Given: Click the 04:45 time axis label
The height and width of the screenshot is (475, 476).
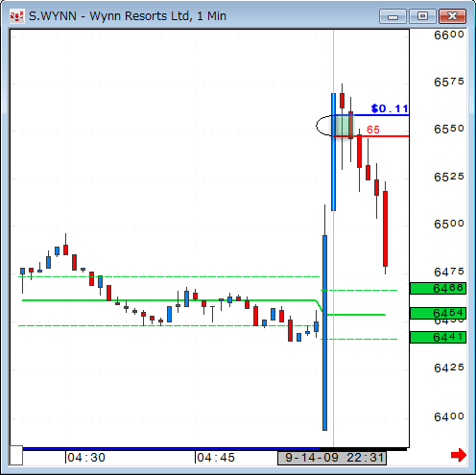Looking at the screenshot, I should click(216, 458).
